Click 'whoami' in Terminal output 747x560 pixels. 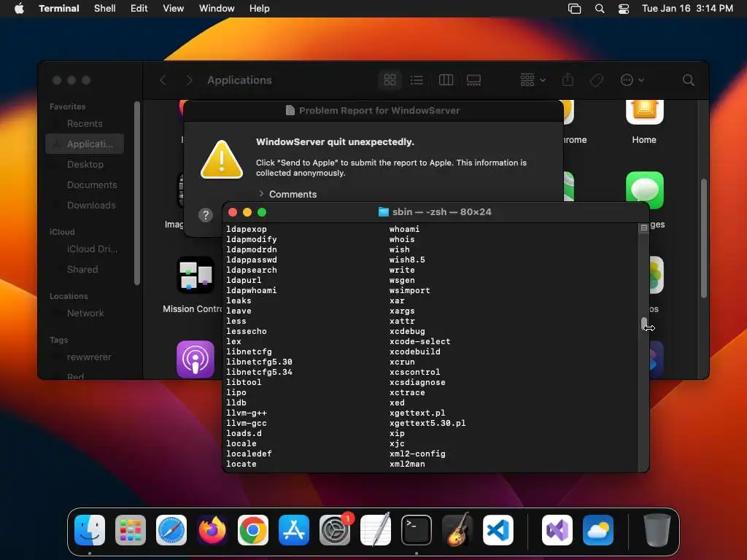(x=404, y=229)
